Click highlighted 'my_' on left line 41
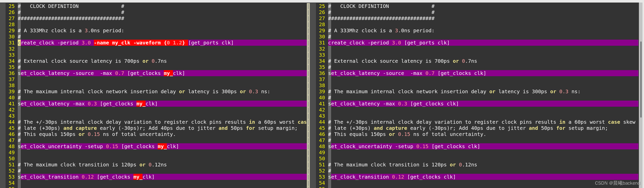644x188 pixels. (x=141, y=104)
